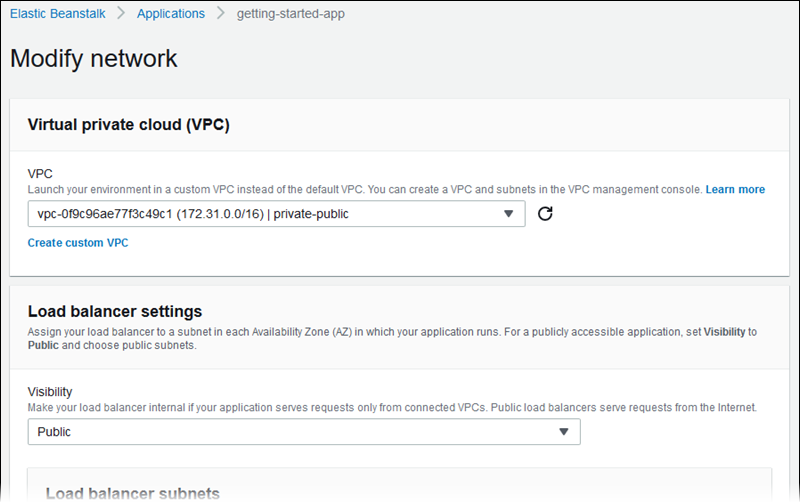Expand the Visibility dropdown using its arrow
Screen dimensions: 800x503
(563, 432)
